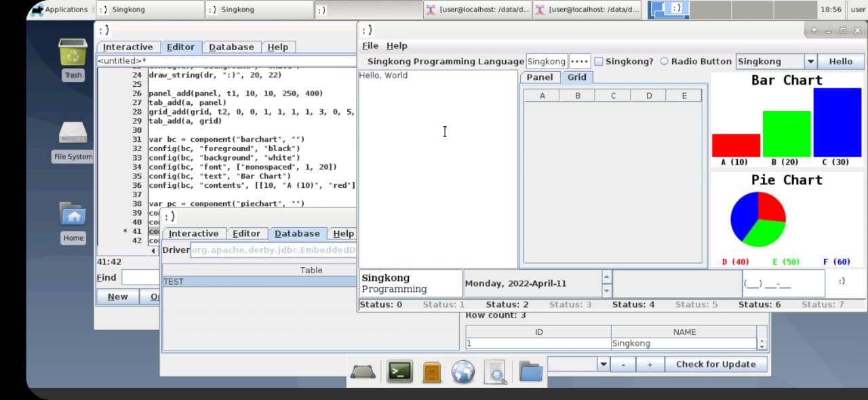Launch the web browser globe icon
Viewport: 868px width, 400px height.
[463, 372]
